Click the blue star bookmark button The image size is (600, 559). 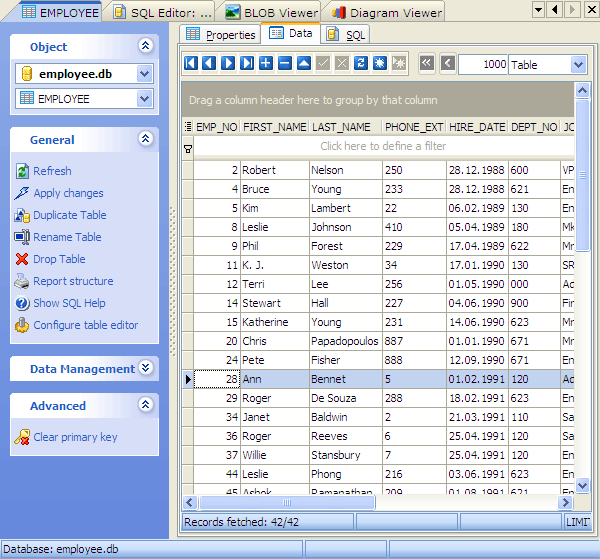[x=380, y=63]
